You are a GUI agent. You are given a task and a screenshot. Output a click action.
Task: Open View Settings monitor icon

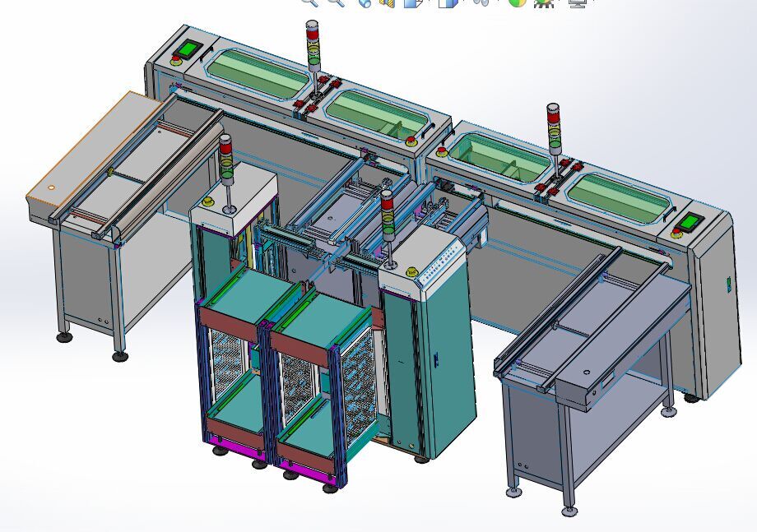tap(578, 2)
